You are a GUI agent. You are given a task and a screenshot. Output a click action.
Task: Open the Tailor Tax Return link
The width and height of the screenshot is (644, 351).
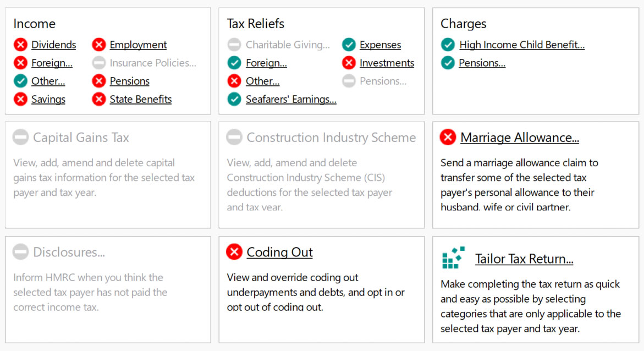(524, 259)
